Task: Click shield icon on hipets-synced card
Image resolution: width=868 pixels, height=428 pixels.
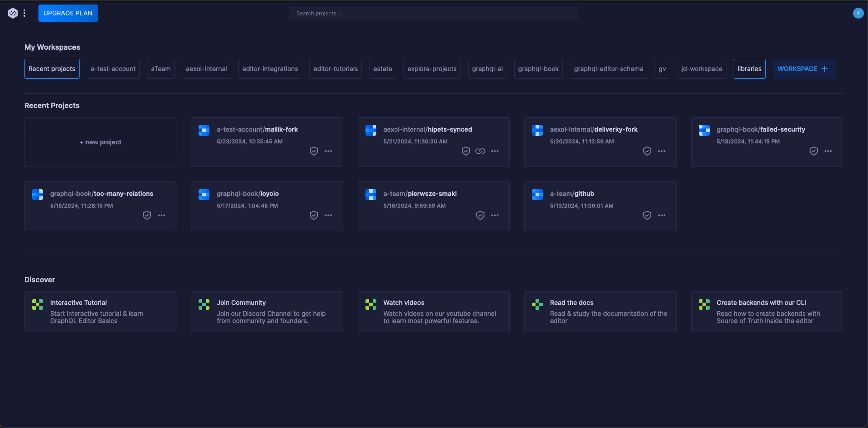Action: pos(466,151)
